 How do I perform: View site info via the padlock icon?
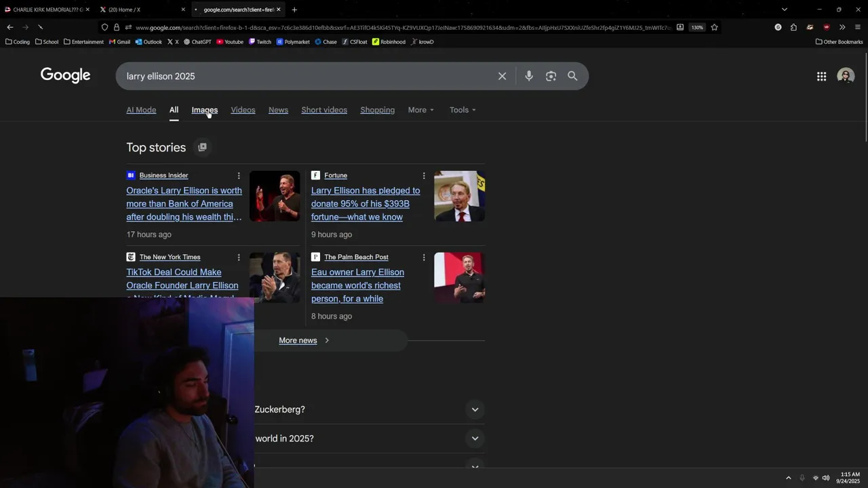click(116, 27)
